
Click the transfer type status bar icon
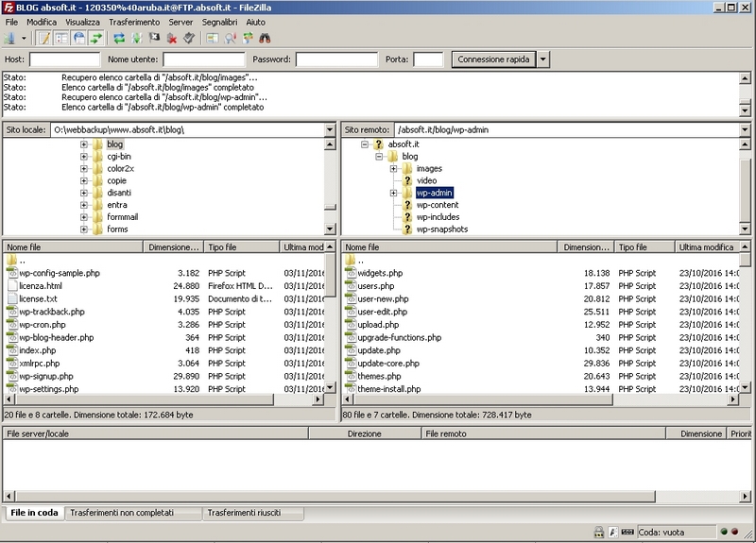coord(612,532)
